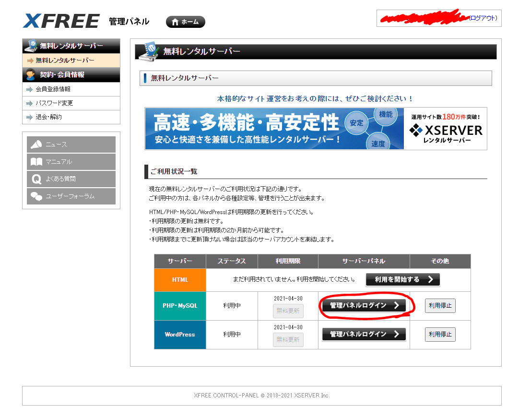Click the 管理パネル title text
The image size is (507, 420).
click(x=129, y=22)
